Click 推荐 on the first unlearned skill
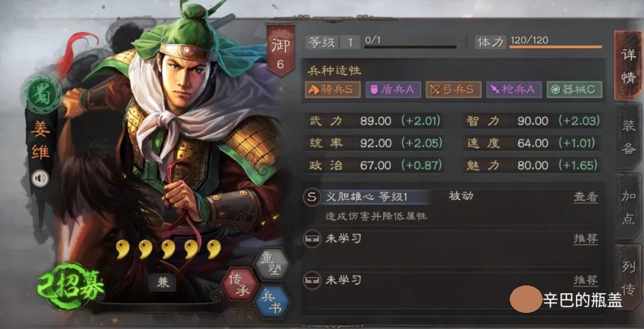The height and width of the screenshot is (329, 644). click(586, 238)
